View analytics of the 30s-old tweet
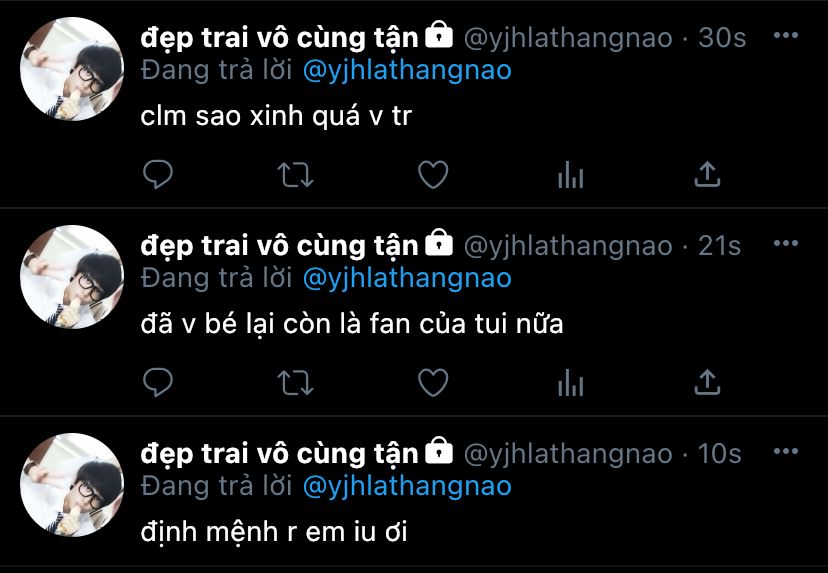Screen dimensions: 828x573 coord(571,175)
